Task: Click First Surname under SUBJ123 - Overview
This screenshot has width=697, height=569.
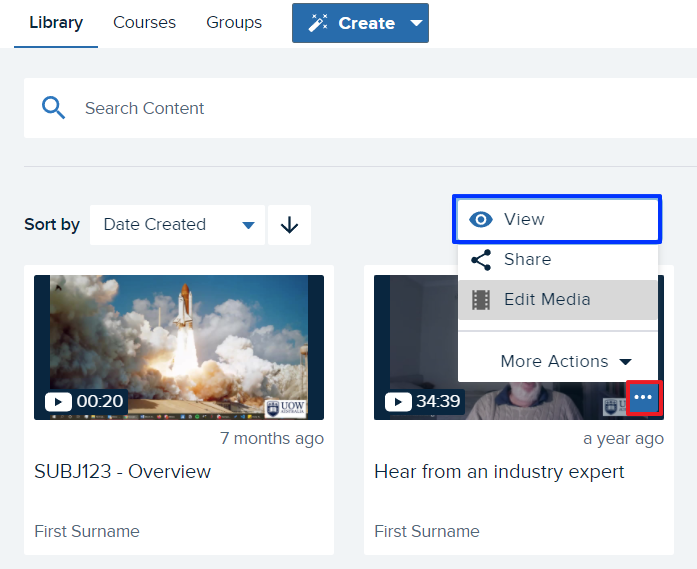Action: pos(87,531)
